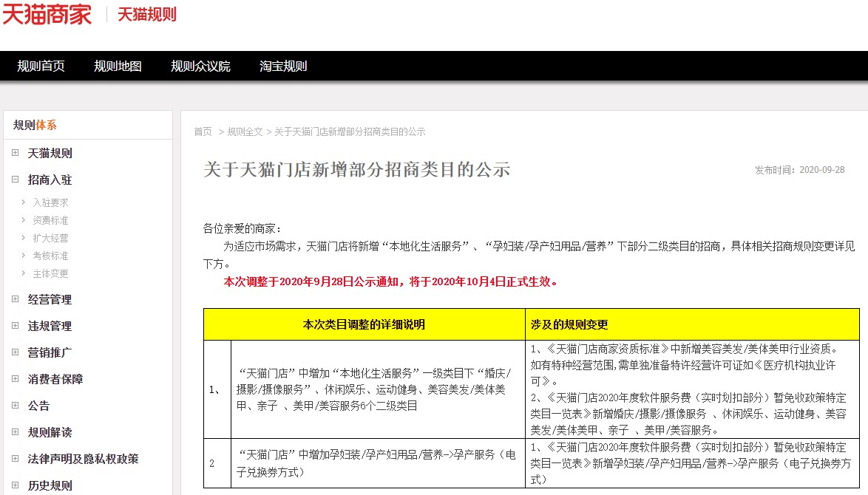Collapse the 招商入驻 minus icon
The image size is (868, 495).
point(16,180)
